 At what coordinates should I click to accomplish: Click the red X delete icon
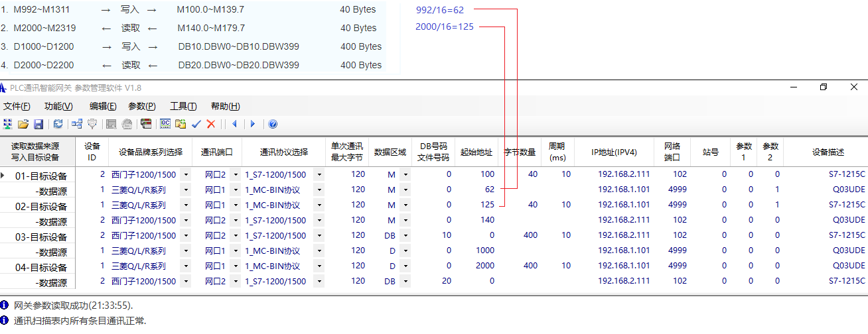pos(211,124)
